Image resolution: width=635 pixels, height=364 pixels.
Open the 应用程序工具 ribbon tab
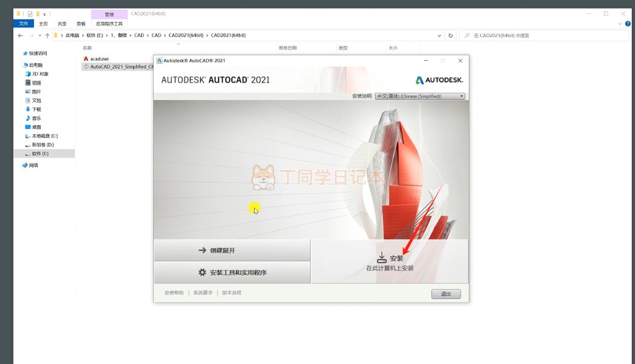click(109, 24)
